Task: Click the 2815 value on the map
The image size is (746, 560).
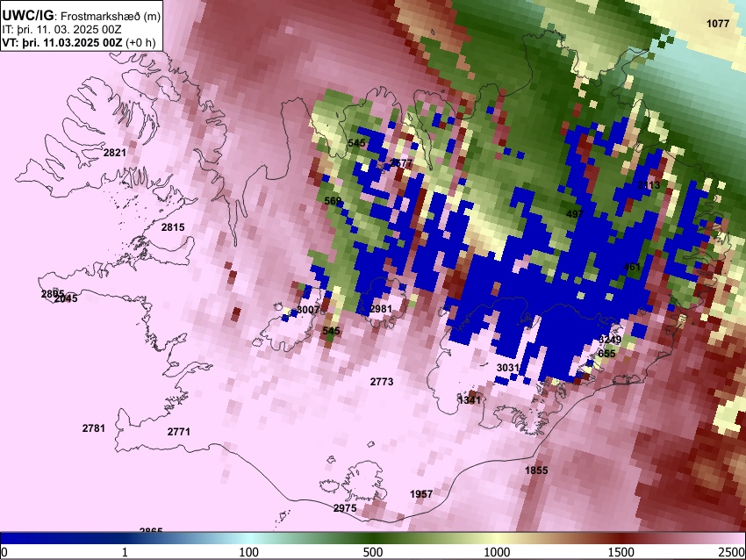Action: (x=173, y=227)
